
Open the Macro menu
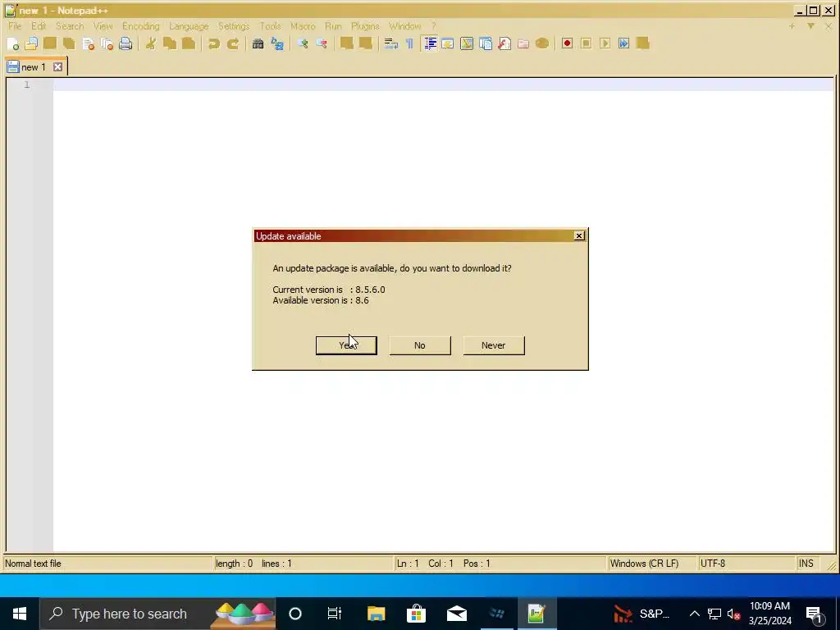pyautogui.click(x=303, y=26)
